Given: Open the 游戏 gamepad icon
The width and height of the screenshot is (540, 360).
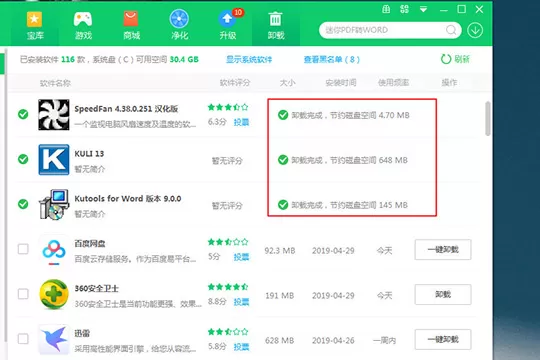Looking at the screenshot, I should pos(83,25).
